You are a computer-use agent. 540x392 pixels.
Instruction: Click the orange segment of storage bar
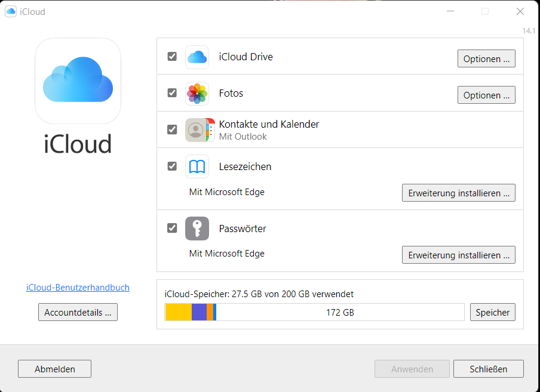click(210, 312)
